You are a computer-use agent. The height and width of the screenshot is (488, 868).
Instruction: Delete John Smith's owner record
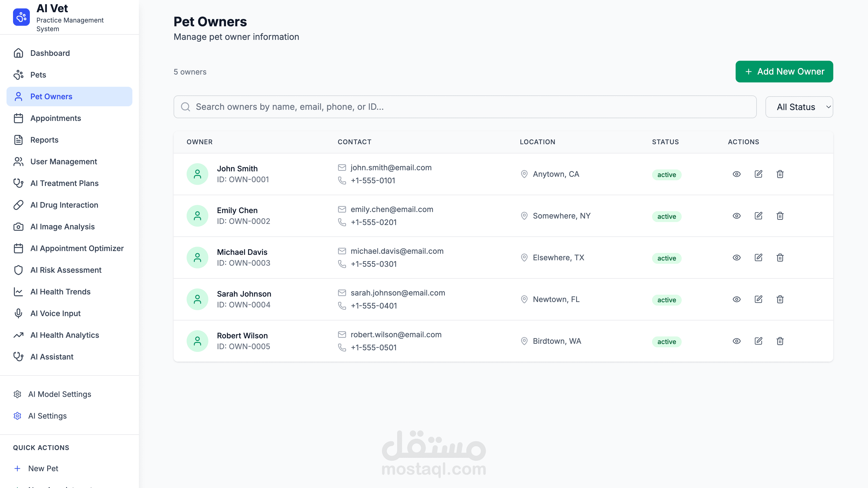(x=780, y=174)
